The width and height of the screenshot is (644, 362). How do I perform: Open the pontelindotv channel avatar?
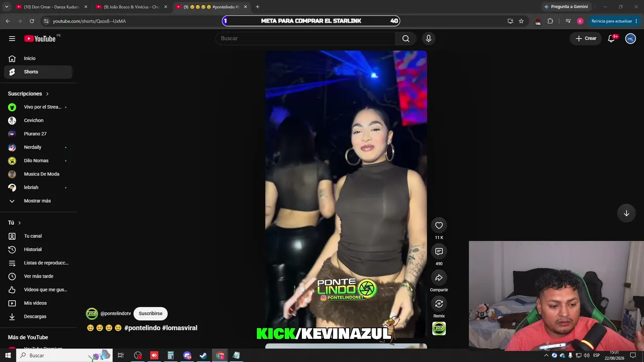coord(92,314)
